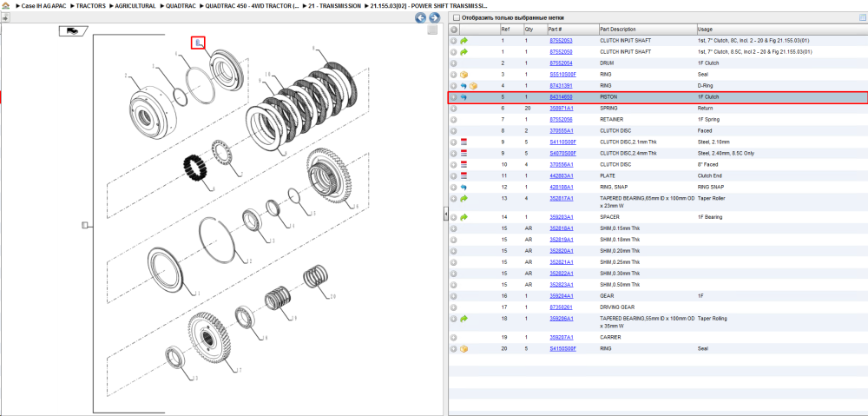Open part link 87552054

pyautogui.click(x=561, y=63)
